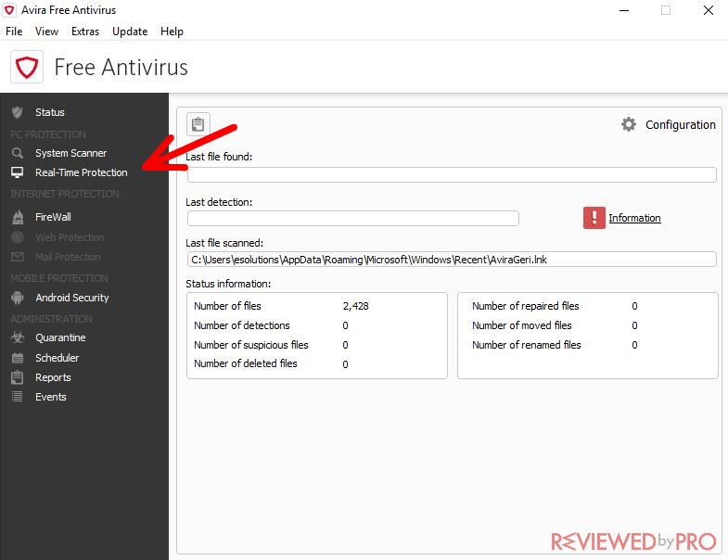
Task: Open the Android Security label
Action: (72, 298)
